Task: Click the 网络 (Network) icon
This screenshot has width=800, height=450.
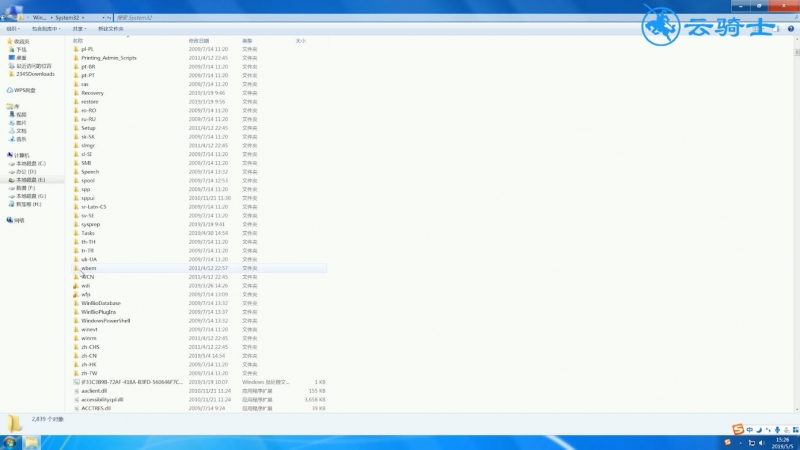Action: [x=10, y=220]
